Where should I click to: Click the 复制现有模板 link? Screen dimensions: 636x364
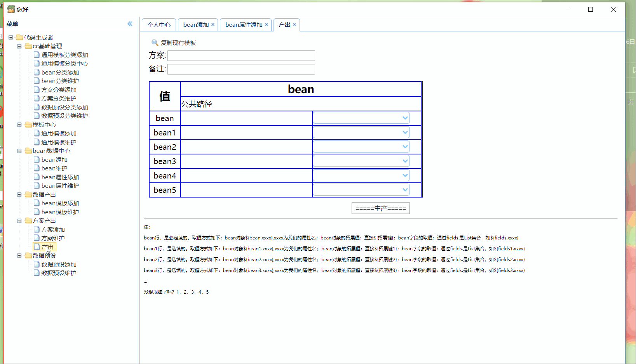coord(178,43)
